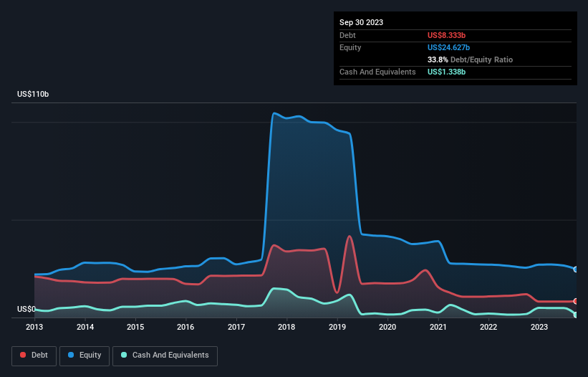This screenshot has height=377, width=588.
Task: Click the US$110b axis label
Action: [33, 94]
